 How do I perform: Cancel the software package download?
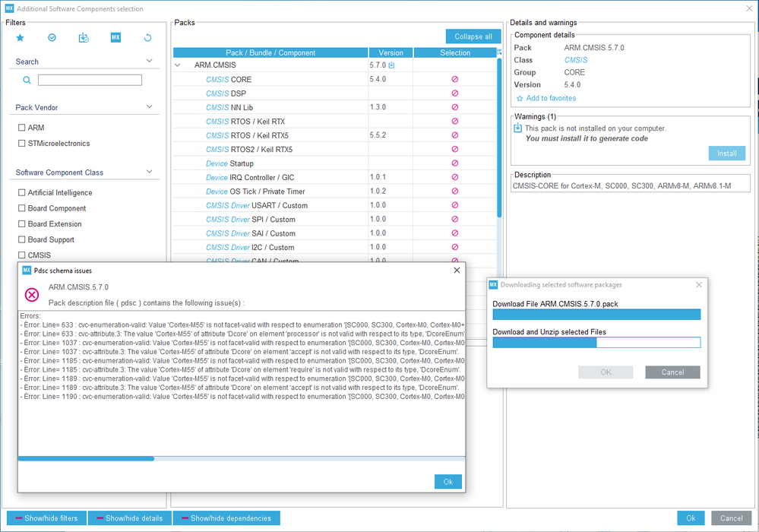click(672, 372)
